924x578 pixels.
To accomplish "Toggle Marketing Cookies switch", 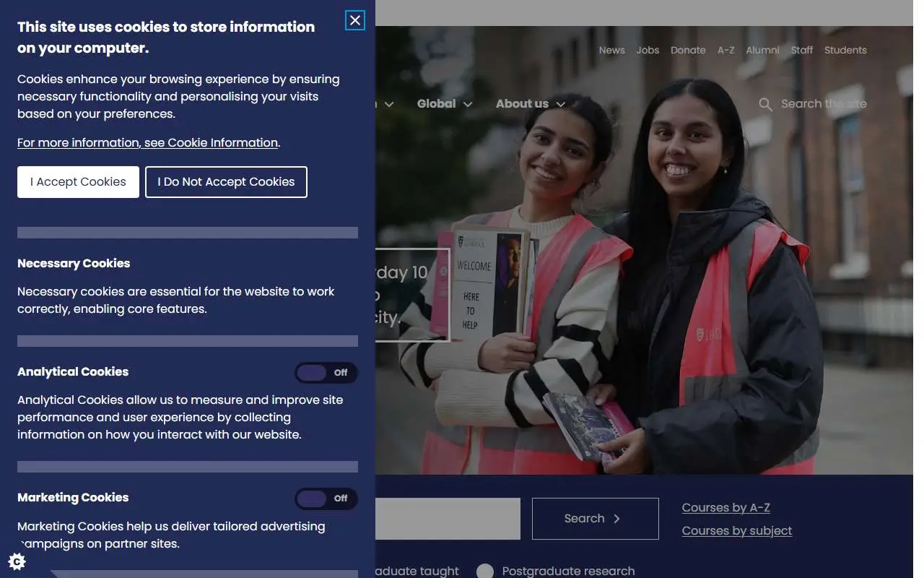I will point(326,499).
